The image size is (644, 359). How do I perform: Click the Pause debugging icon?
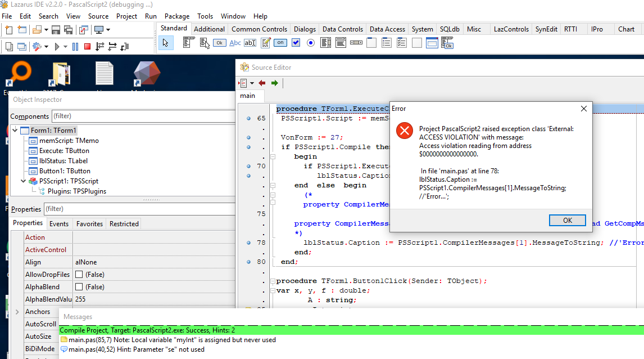pyautogui.click(x=75, y=47)
